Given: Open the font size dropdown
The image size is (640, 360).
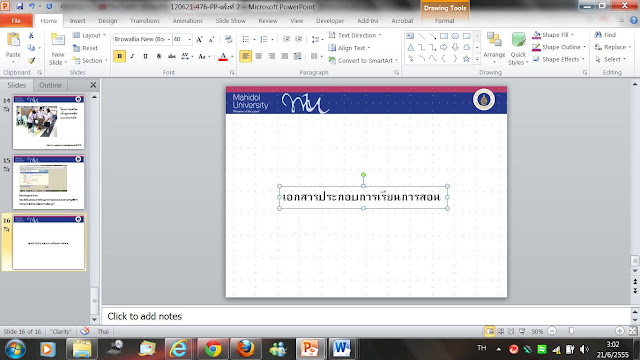Looking at the screenshot, I should tap(189, 39).
